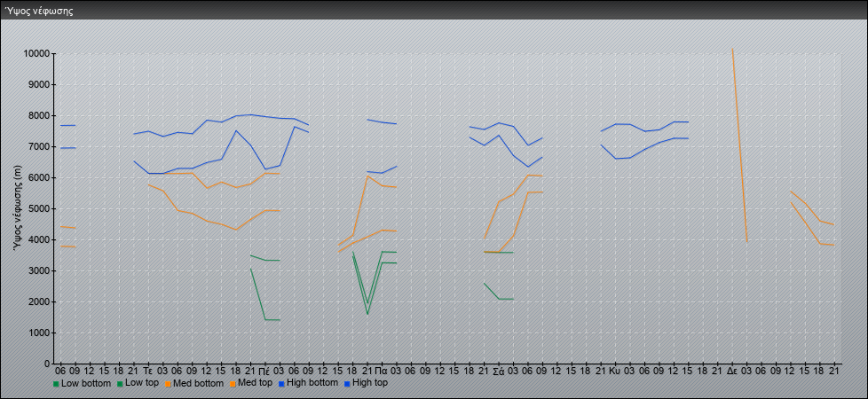This screenshot has width=868, height=399.
Task: Click the chart title Ύψος νέφωσης
Action: (x=39, y=11)
